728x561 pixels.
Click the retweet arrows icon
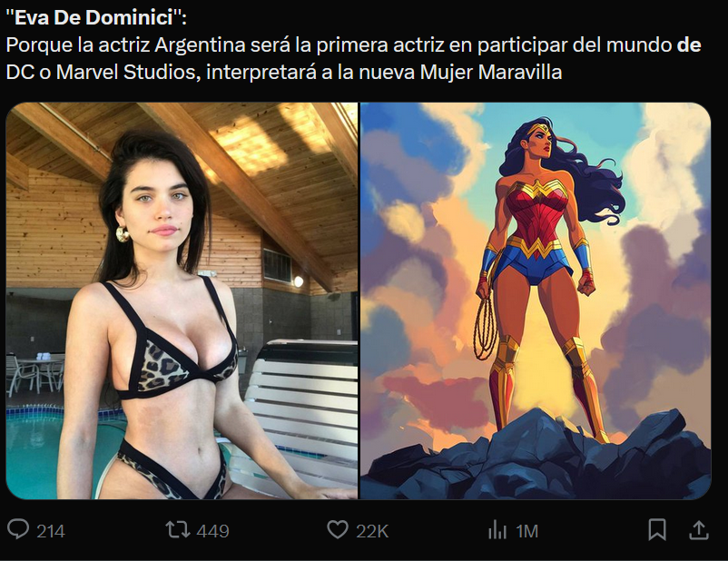[178, 530]
